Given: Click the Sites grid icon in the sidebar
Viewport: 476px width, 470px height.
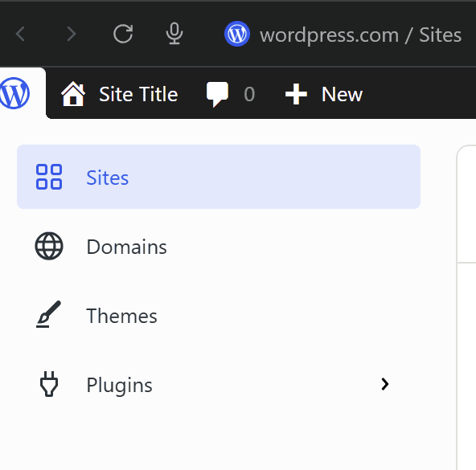Looking at the screenshot, I should [x=49, y=177].
